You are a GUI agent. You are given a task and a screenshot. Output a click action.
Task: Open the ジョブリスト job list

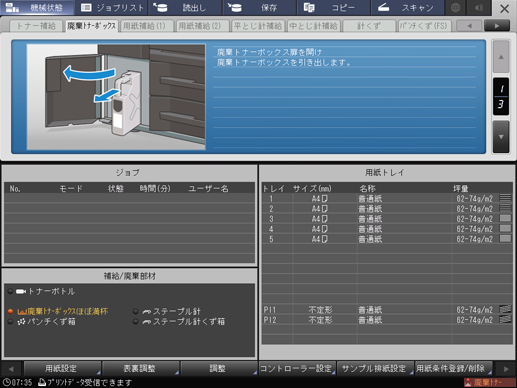pos(112,7)
